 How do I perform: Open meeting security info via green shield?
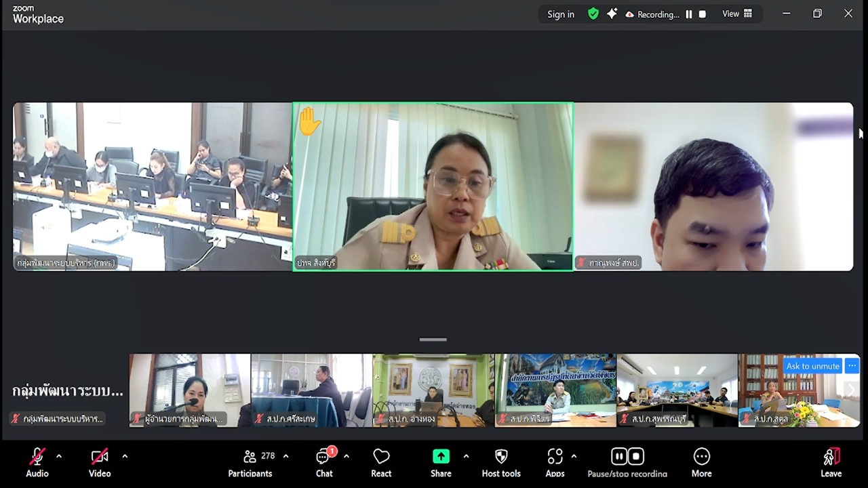(x=593, y=14)
